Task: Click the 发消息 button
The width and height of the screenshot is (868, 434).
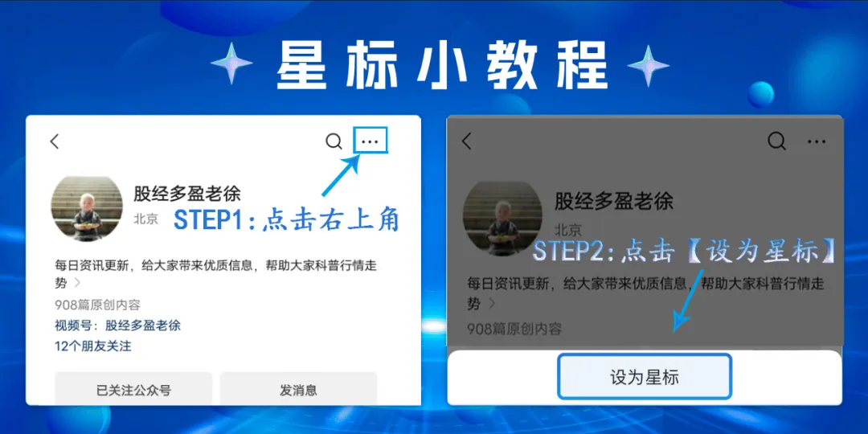Action: click(298, 390)
